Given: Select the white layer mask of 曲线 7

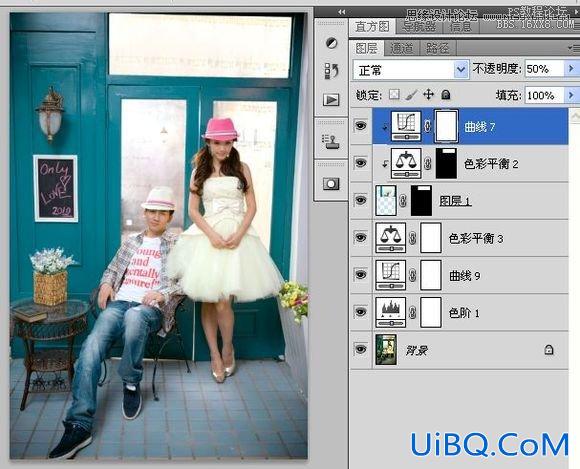Looking at the screenshot, I should click(x=446, y=126).
